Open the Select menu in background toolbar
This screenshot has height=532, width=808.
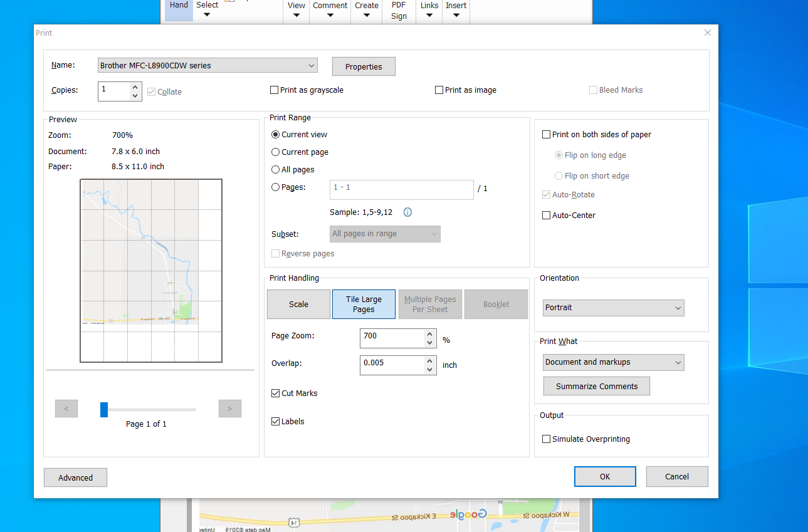pyautogui.click(x=207, y=10)
